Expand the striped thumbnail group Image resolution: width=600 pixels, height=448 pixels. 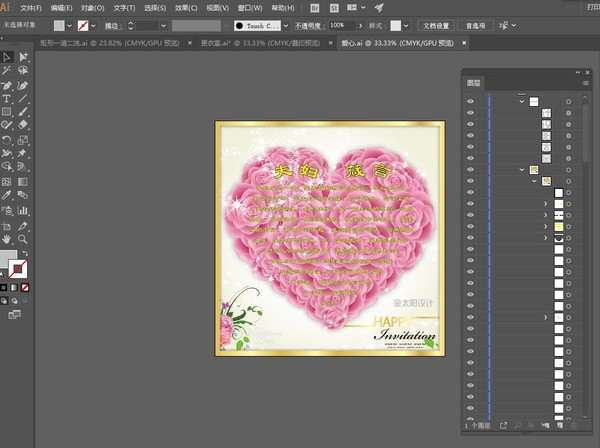coord(546,215)
